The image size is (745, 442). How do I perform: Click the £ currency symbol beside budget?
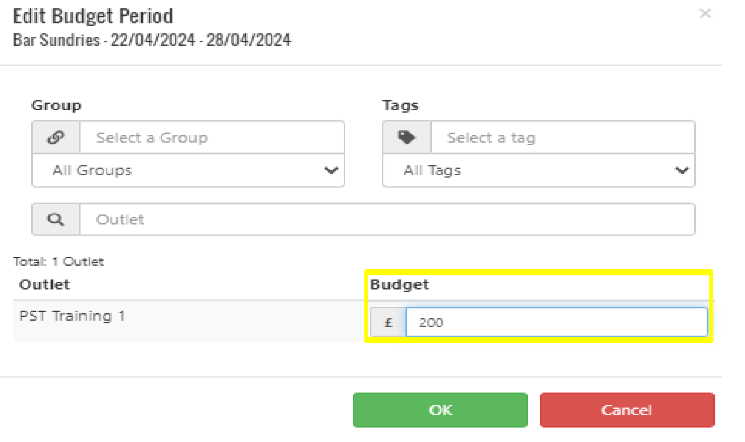pyautogui.click(x=388, y=322)
